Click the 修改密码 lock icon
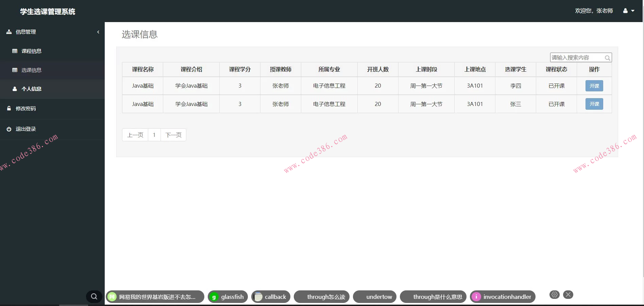Screen dimensions: 644x306 (x=9, y=108)
